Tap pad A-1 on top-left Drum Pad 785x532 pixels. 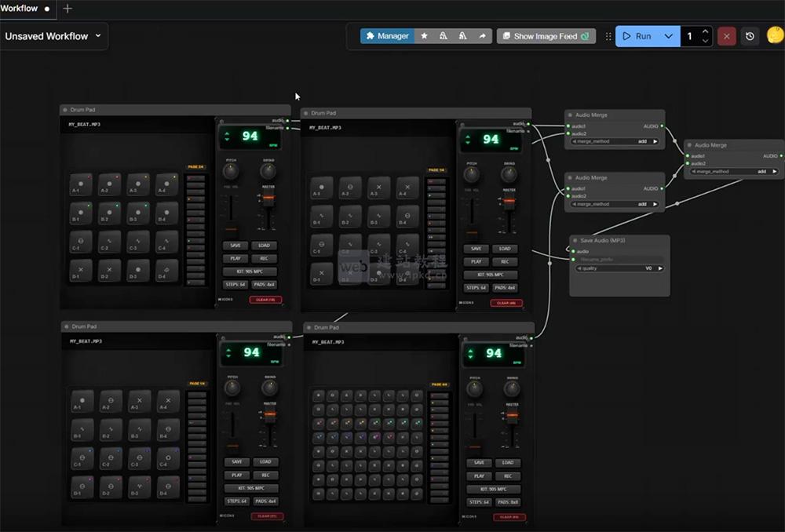tap(81, 185)
